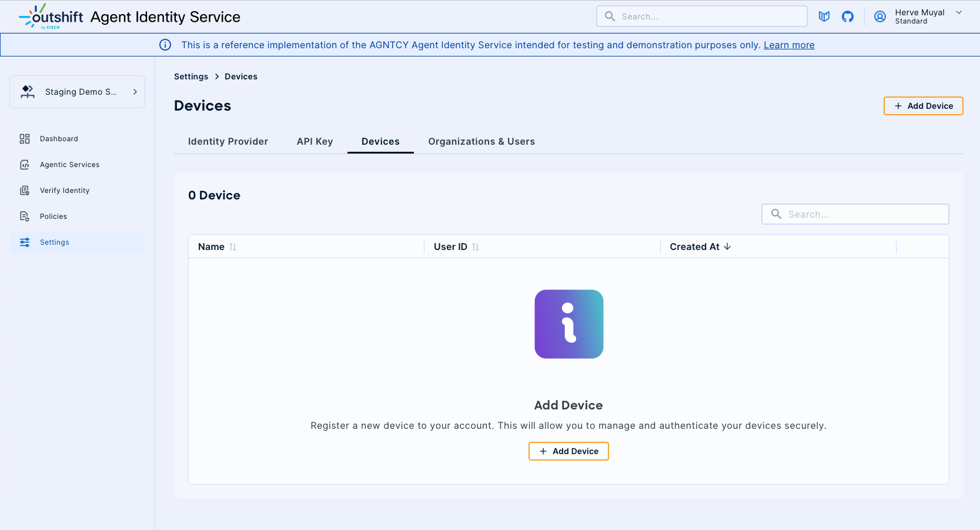This screenshot has width=980, height=530.
Task: Click the user profile avatar icon
Action: point(880,16)
